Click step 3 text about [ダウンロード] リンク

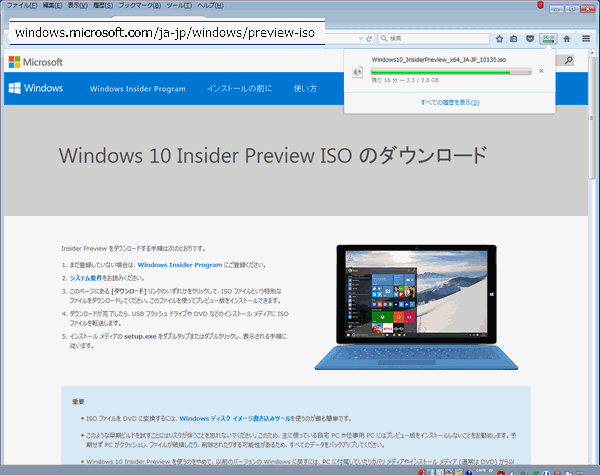[176, 296]
